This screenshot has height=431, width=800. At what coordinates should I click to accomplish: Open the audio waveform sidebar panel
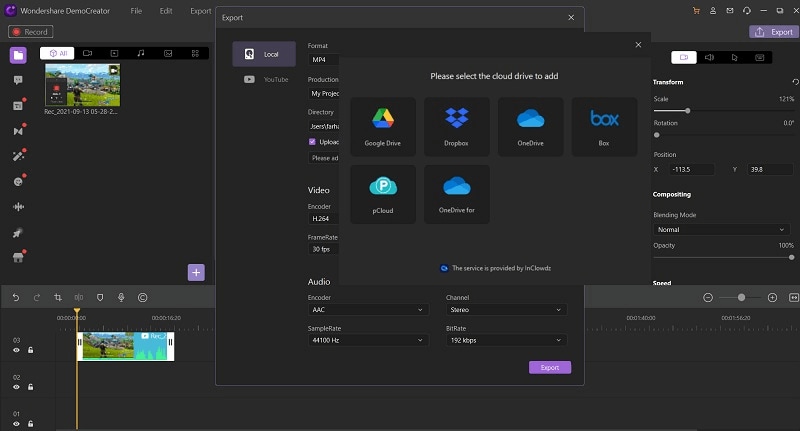coord(18,207)
